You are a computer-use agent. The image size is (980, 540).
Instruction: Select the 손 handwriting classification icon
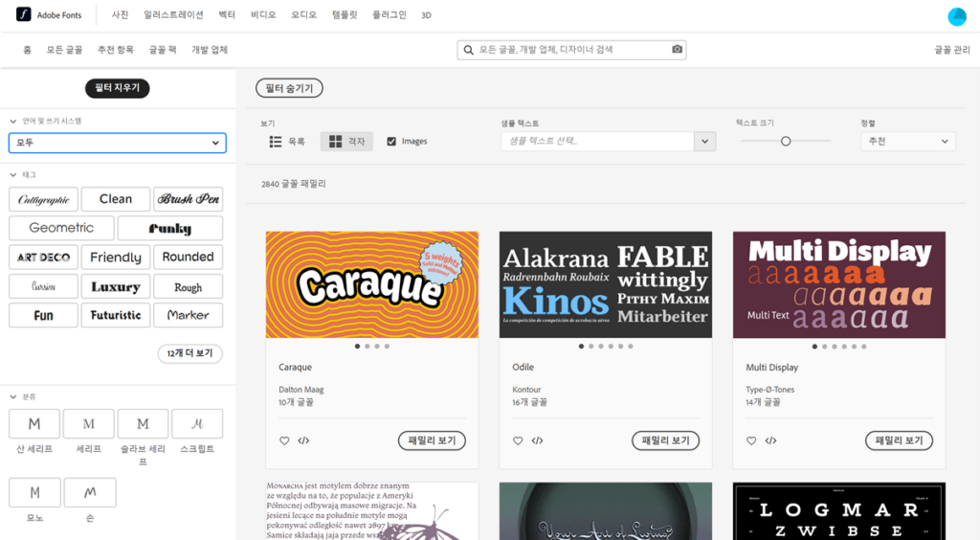point(90,492)
